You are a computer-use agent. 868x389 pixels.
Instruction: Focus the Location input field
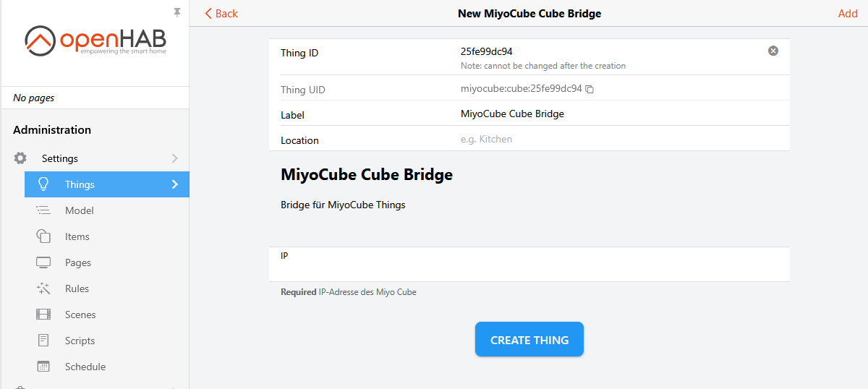point(615,139)
